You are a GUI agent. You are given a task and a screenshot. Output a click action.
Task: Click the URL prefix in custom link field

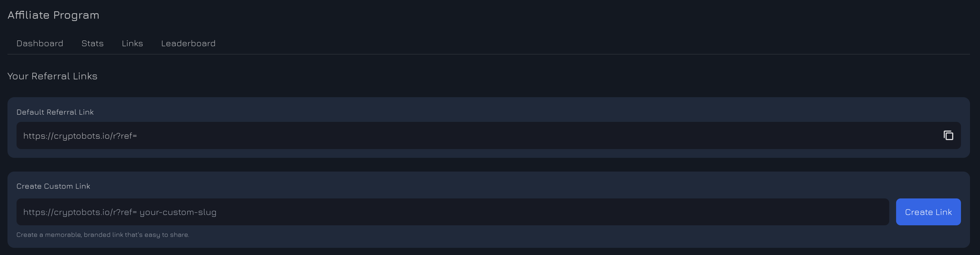(80, 212)
